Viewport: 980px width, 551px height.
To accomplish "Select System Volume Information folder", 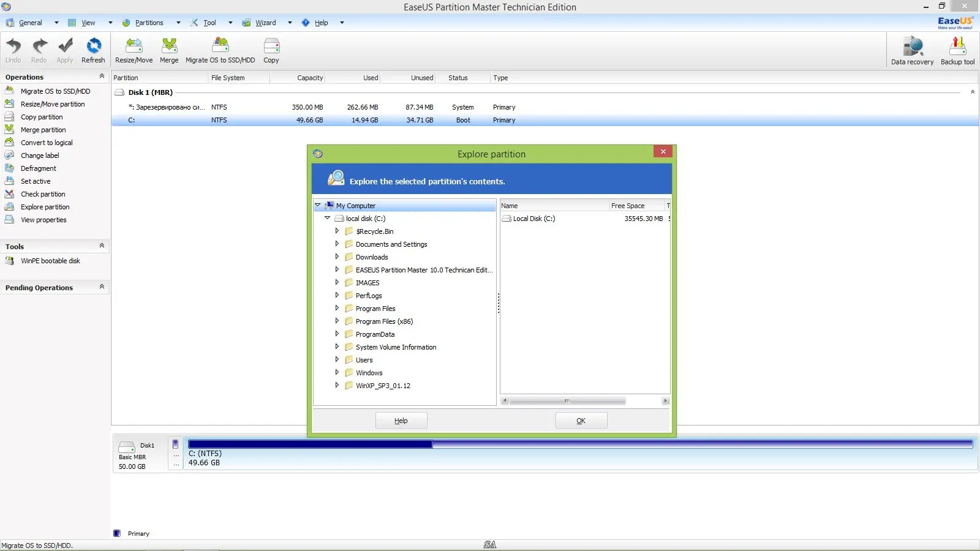I will [x=396, y=347].
